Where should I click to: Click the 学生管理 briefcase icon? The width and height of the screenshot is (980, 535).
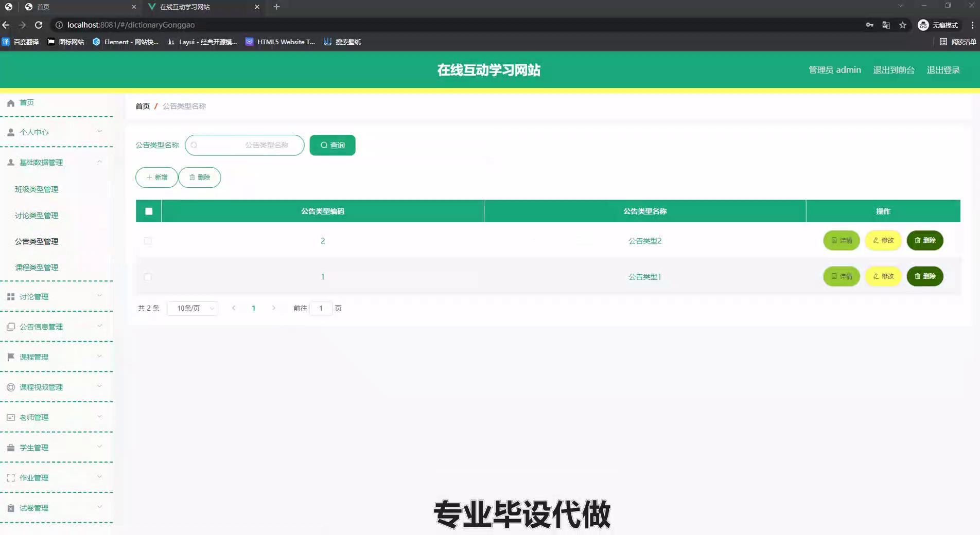click(11, 448)
